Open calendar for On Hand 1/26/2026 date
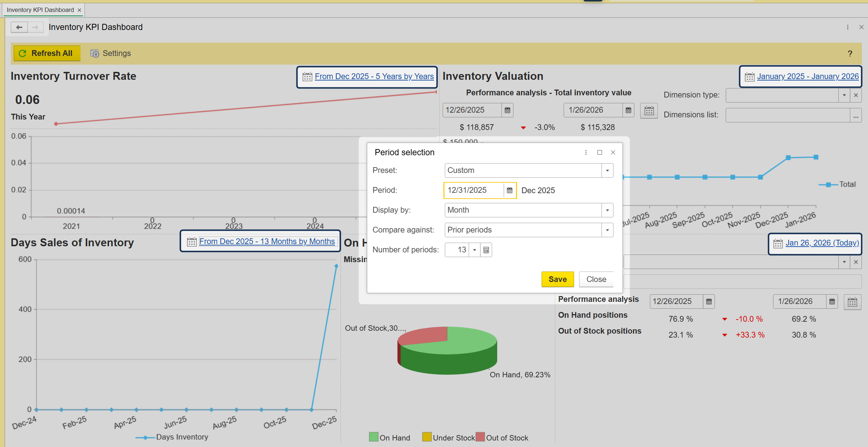 click(832, 301)
